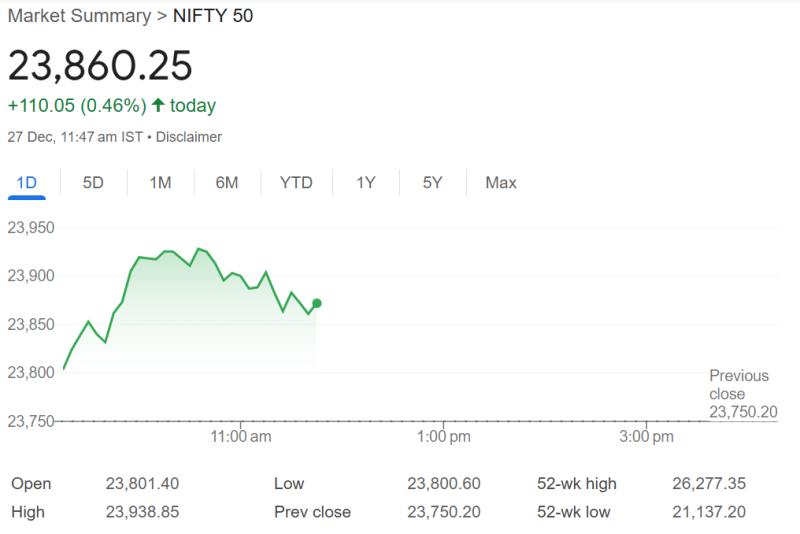This screenshot has width=800, height=534.
Task: Switch to the 5D tab
Action: coord(93,183)
